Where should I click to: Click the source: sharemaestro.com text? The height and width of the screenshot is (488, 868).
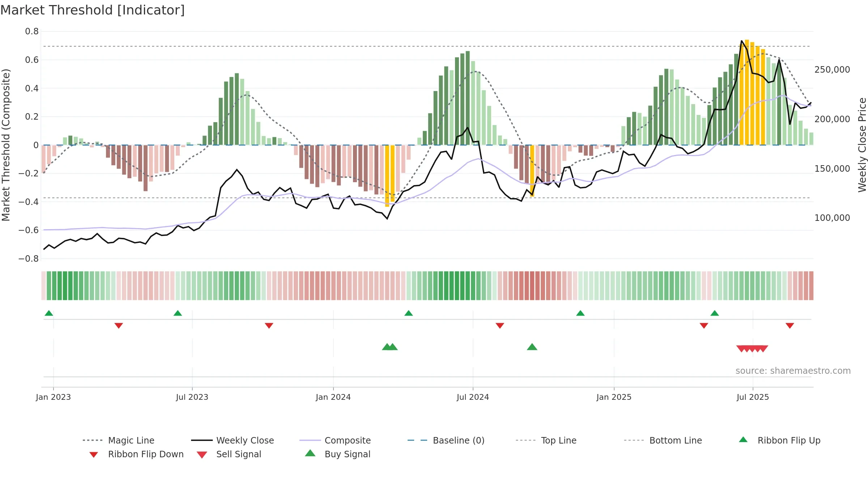[793, 371]
